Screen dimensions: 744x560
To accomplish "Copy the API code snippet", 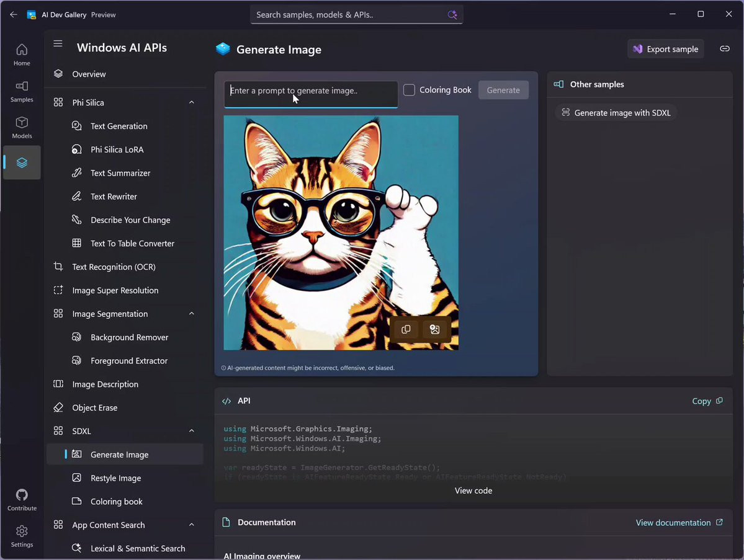I will point(707,401).
